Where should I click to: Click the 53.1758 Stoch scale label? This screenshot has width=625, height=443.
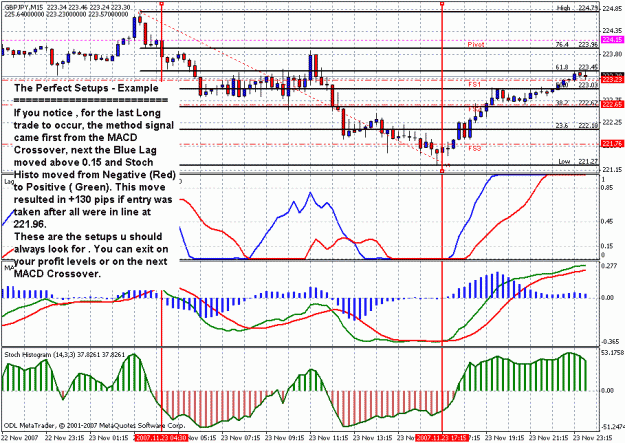point(612,352)
